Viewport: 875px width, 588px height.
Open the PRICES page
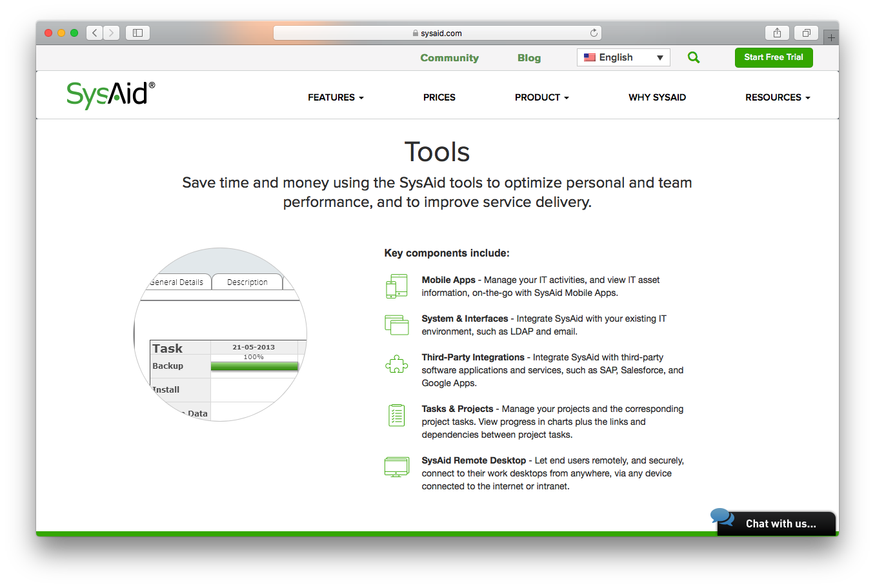[x=439, y=97]
